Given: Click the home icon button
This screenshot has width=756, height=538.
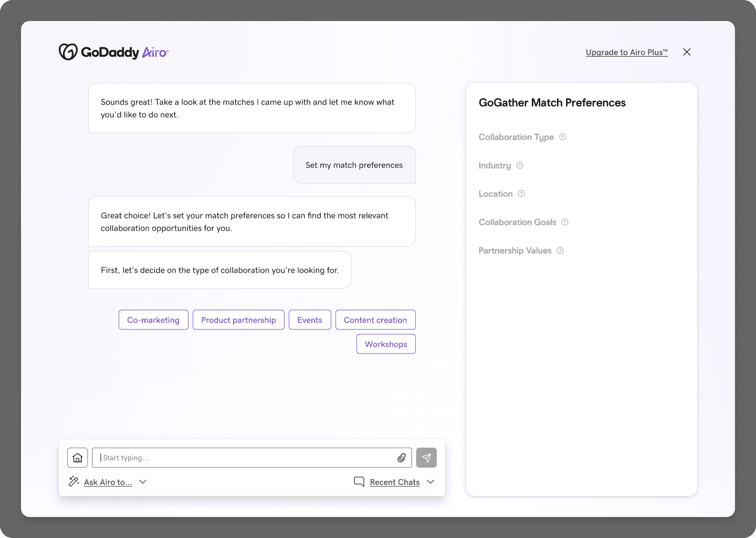Looking at the screenshot, I should coord(78,458).
